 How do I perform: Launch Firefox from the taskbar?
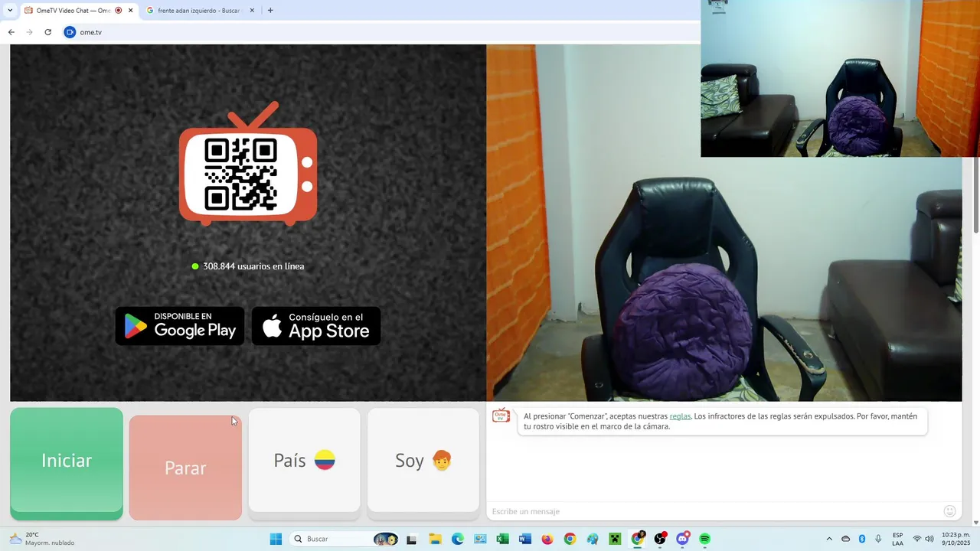click(x=547, y=539)
